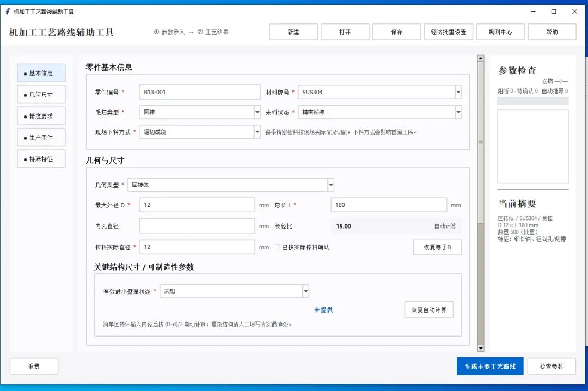Viewport: 588px width, 391px height.
Task: Open the 规则中心 button
Action: [x=500, y=32]
